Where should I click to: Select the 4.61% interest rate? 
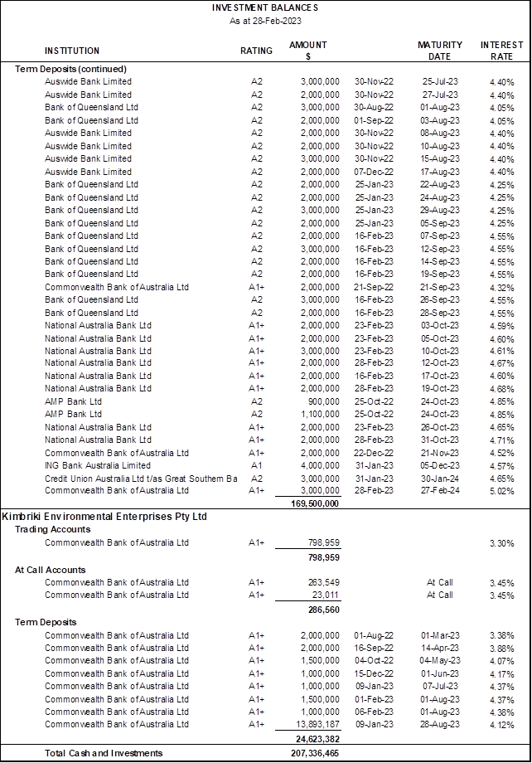tap(502, 352)
